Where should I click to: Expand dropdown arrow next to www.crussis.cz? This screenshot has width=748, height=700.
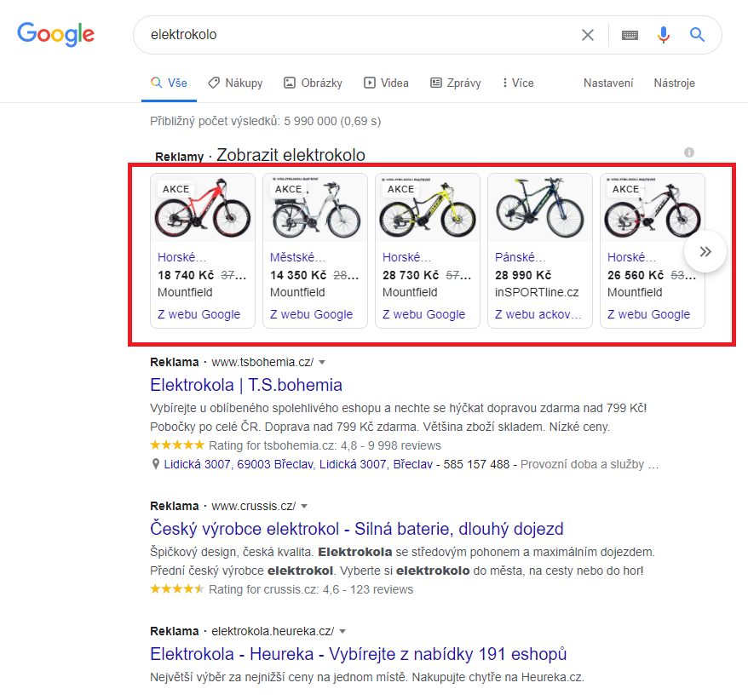click(304, 506)
